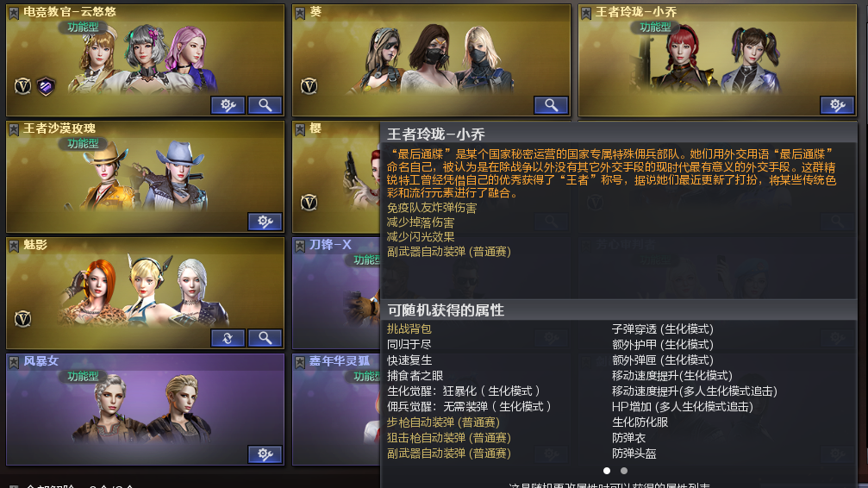Toggle favorite star on 魅影 card
The image size is (868, 488).
[14, 246]
